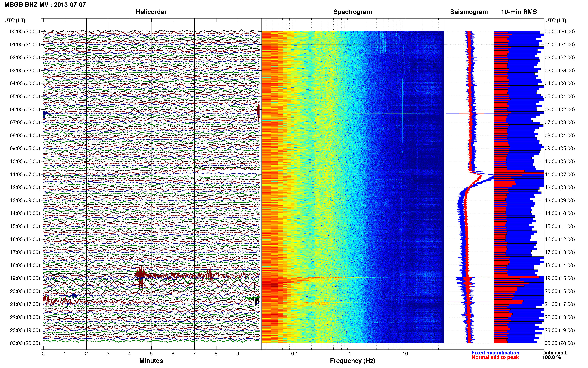Click the '100.0 %' availability value

coord(552,357)
